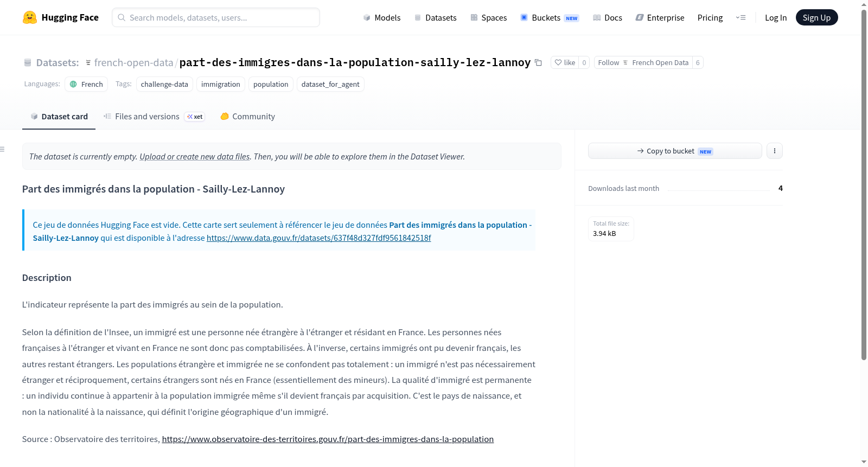Image resolution: width=868 pixels, height=467 pixels.
Task: Copy the dataset name to clipboard
Action: click(x=538, y=62)
